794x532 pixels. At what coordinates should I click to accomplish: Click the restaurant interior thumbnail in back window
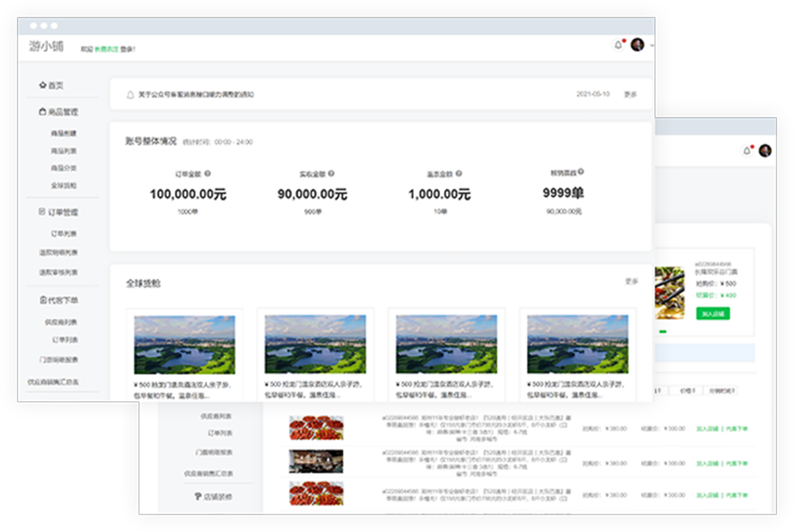pos(316,461)
